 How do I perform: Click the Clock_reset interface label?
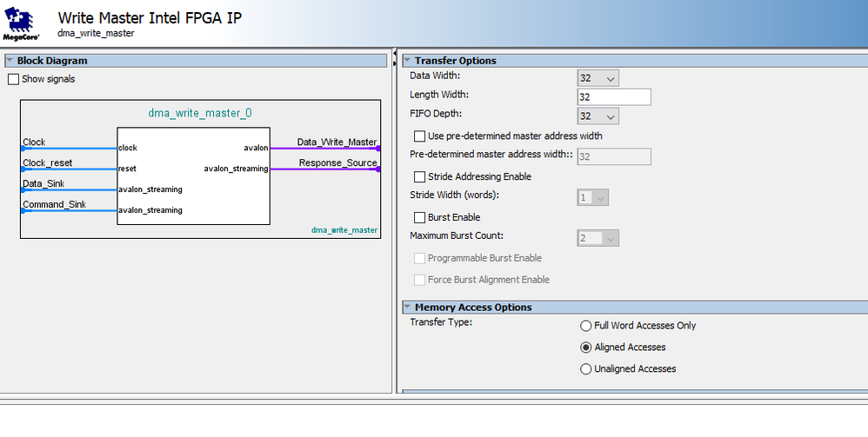[x=48, y=163]
